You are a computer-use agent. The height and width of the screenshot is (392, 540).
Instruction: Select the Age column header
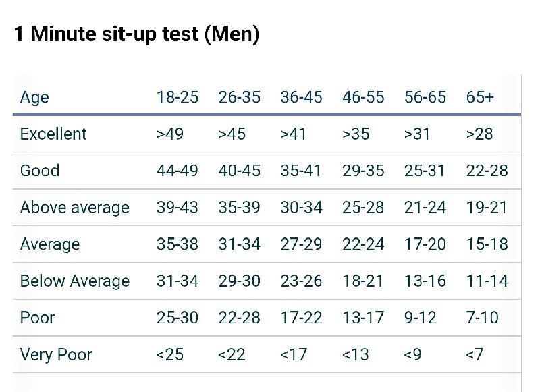point(34,97)
